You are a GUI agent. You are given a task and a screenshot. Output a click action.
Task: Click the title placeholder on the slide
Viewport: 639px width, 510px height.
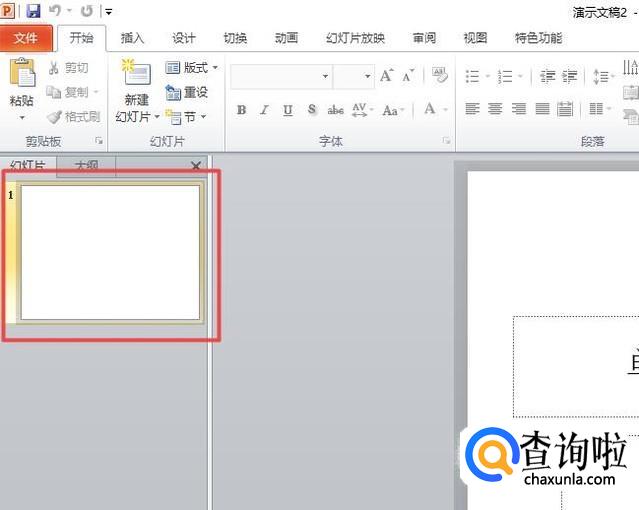pos(576,366)
